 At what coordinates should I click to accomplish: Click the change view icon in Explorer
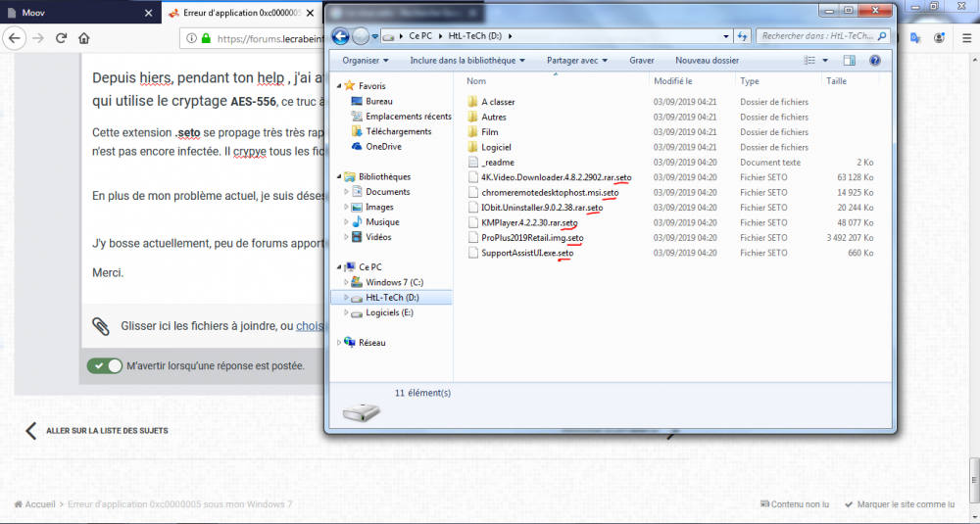tap(809, 61)
